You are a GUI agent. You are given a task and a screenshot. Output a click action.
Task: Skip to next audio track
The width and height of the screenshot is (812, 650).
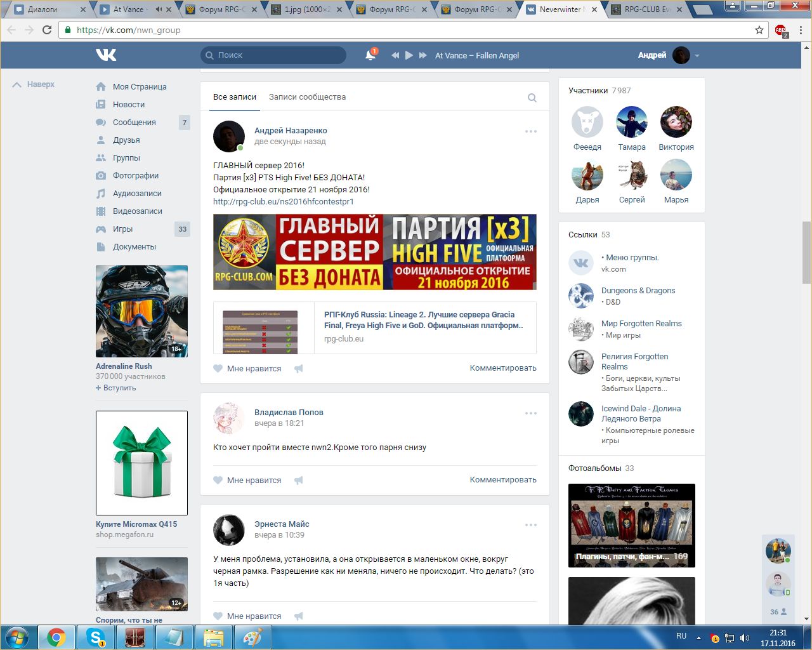(422, 55)
